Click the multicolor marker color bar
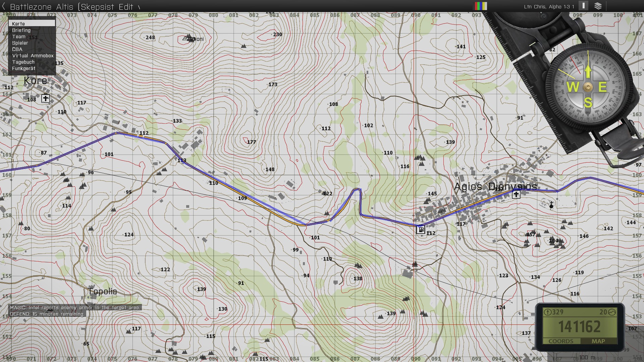Image resolution: width=644 pixels, height=362 pixels. (480, 6)
